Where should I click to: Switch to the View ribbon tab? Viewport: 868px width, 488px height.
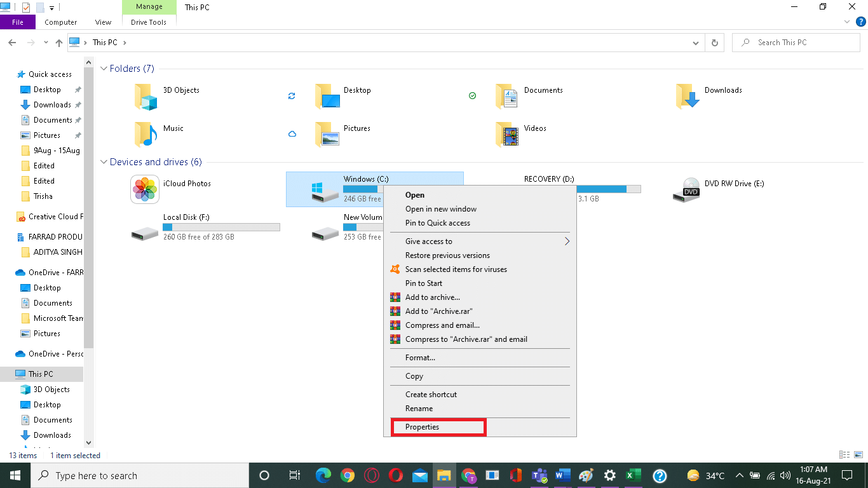click(103, 22)
